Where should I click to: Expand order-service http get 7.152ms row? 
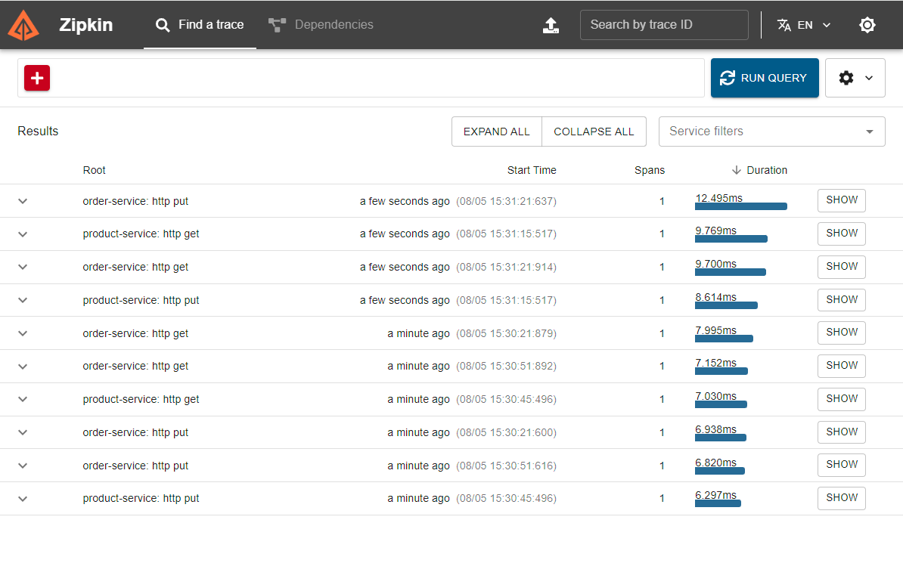[23, 367]
